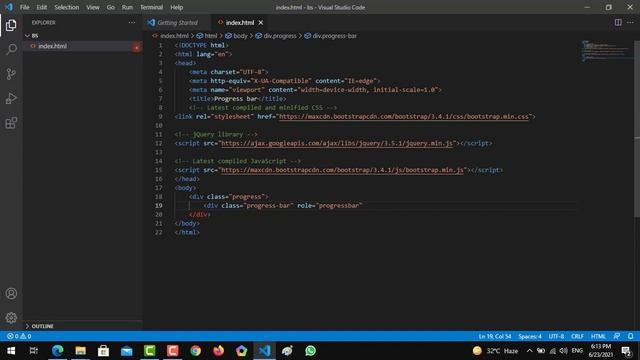This screenshot has height=360, width=640.
Task: Open the Mail app from the taskbar
Action: point(127,351)
